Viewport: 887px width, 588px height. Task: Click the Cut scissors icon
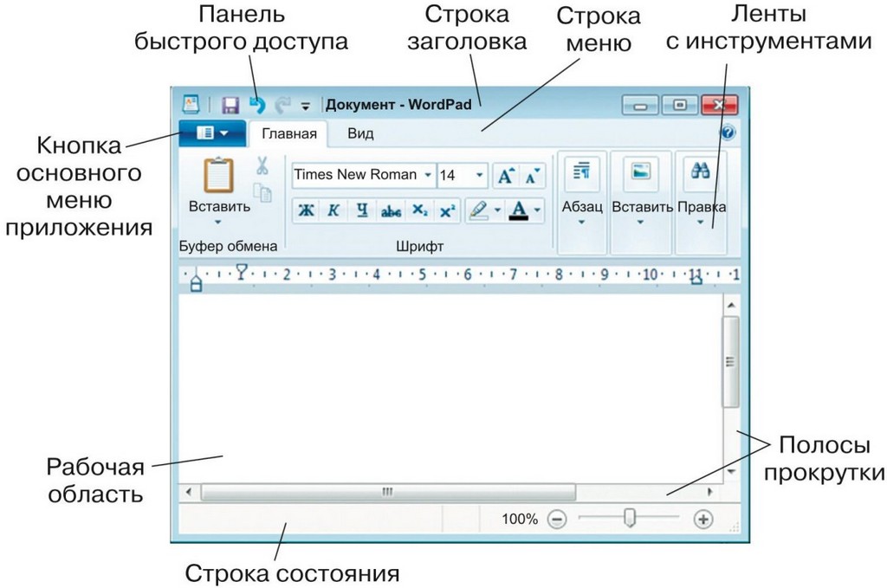(x=262, y=165)
